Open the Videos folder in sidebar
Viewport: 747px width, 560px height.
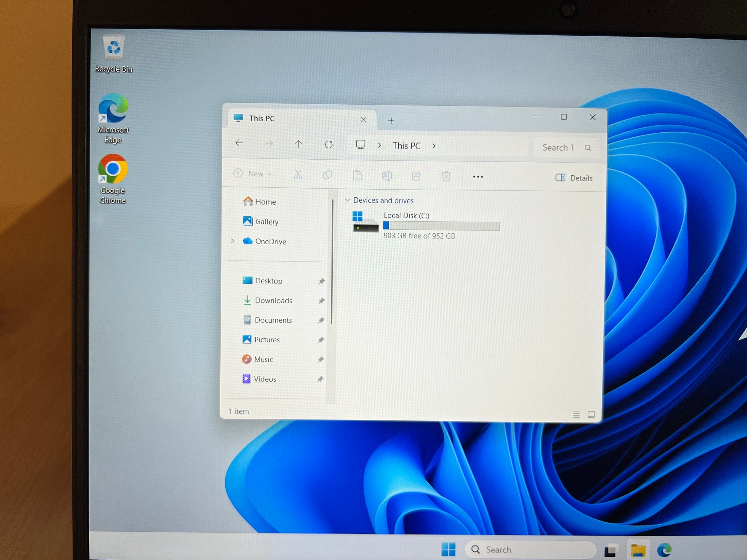(259, 379)
